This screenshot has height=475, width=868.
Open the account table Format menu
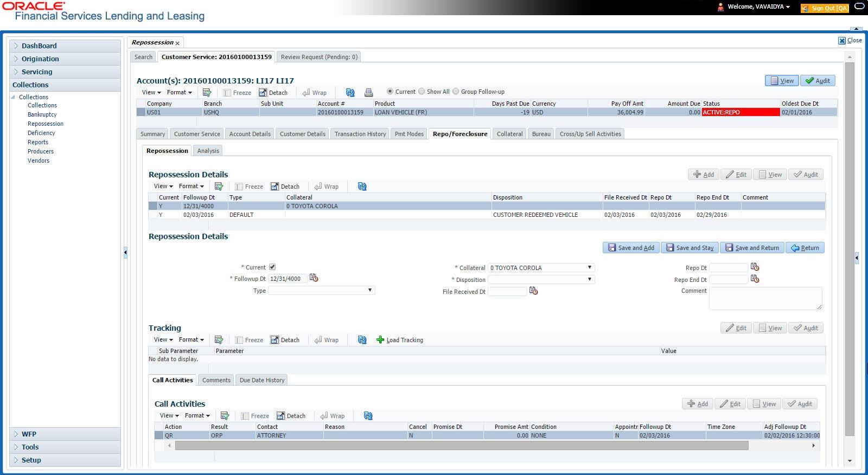pos(179,92)
